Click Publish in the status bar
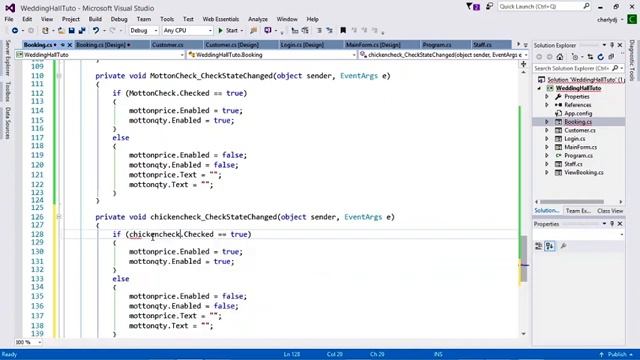Screen dimensions: 640x360 click(x=617, y=354)
